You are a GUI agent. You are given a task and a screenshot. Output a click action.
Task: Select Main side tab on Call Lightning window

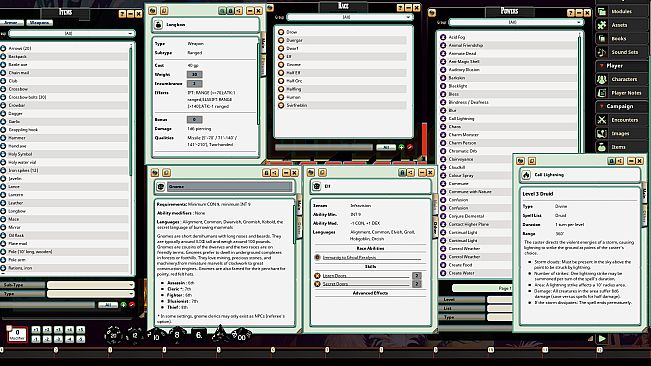coord(644,193)
